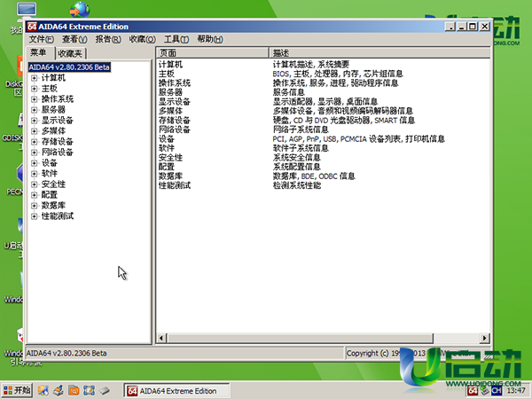Viewport: 532px width, 399px height.
Task: Expand the 性能测试 tree node
Action: pyautogui.click(x=34, y=216)
